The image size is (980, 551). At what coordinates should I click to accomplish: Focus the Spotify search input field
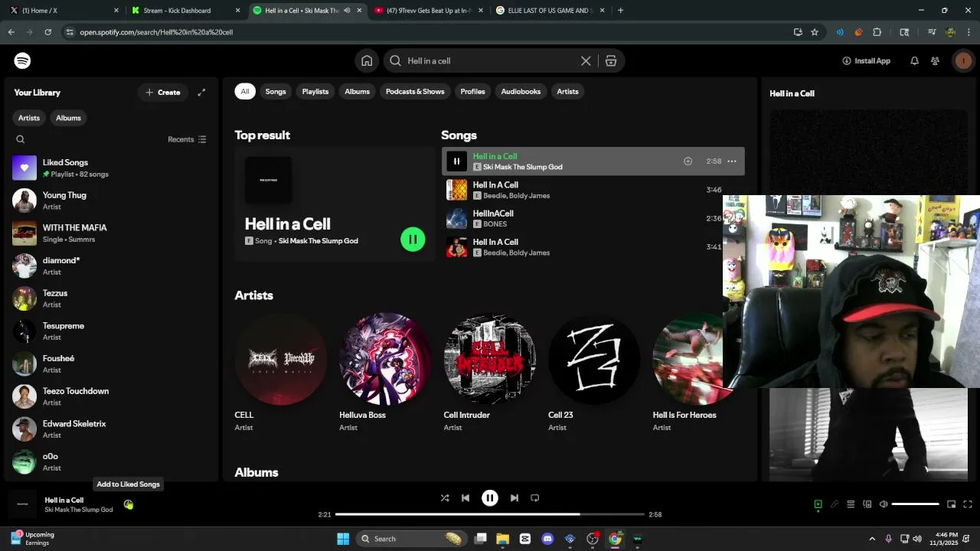tap(490, 60)
